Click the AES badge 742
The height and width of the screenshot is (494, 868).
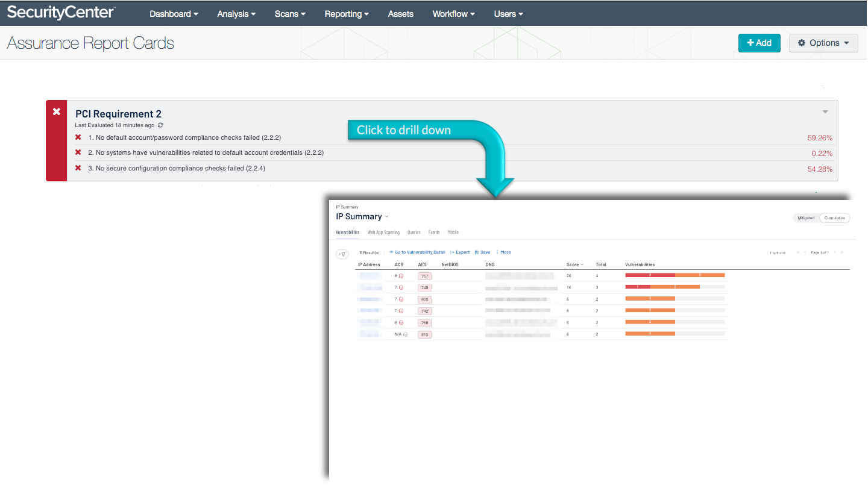pos(425,311)
